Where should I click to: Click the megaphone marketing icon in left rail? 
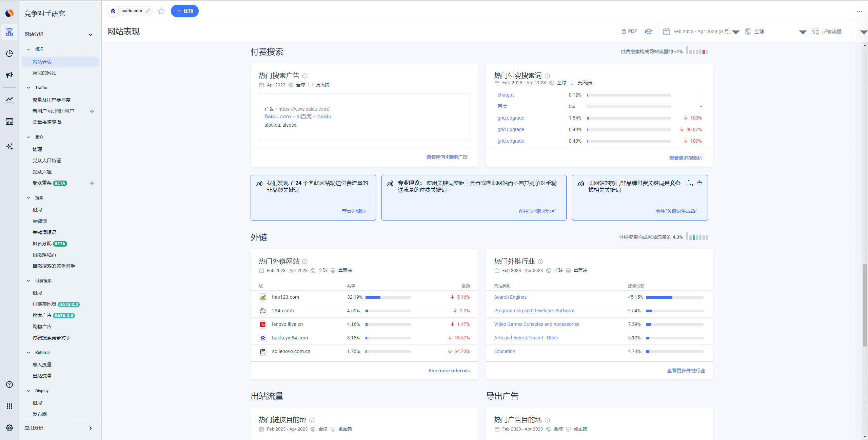(9, 75)
